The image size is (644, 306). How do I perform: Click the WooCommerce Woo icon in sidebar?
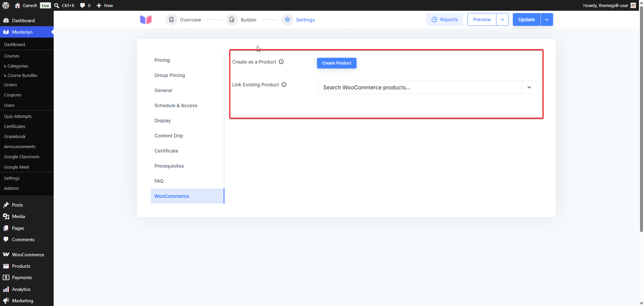6,255
